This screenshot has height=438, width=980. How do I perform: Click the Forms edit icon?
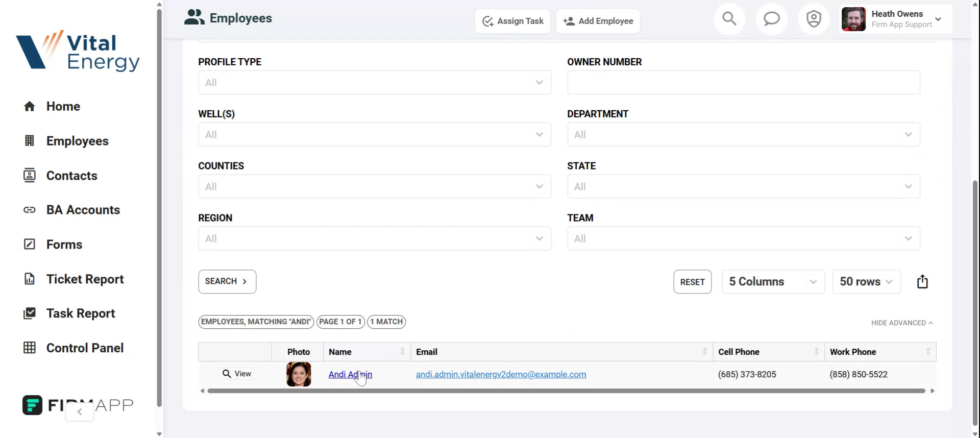click(x=30, y=244)
